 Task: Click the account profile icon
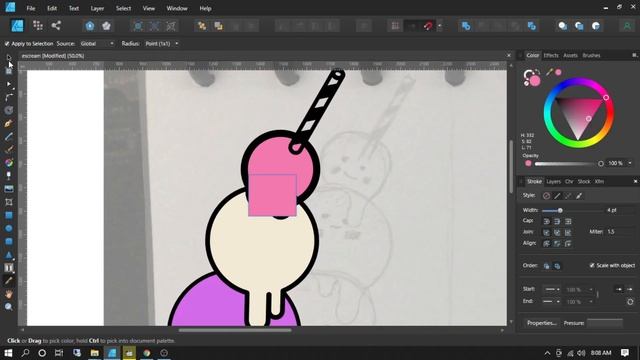(627, 26)
